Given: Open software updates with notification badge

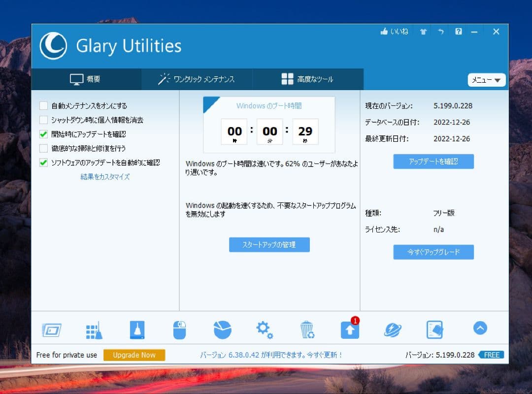Looking at the screenshot, I should (x=350, y=329).
